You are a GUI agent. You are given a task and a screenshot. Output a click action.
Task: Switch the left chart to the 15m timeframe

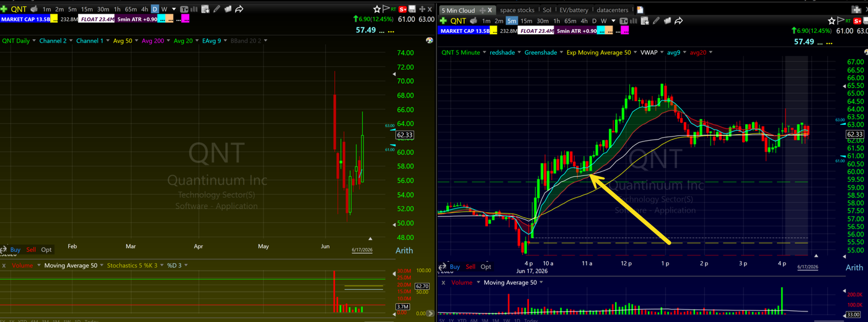click(87, 9)
